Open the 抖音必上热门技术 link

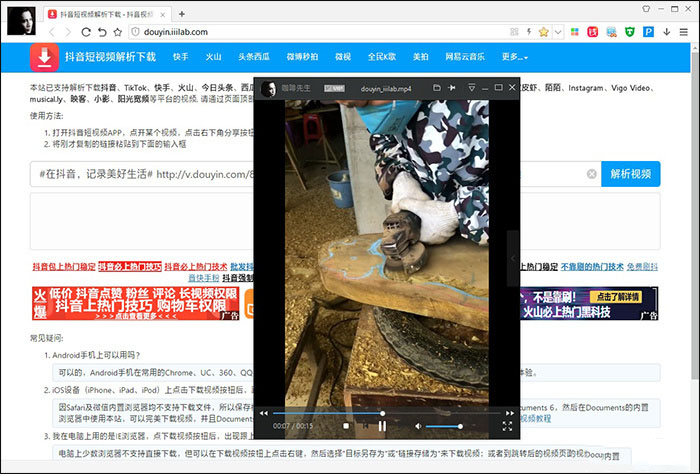pos(196,266)
